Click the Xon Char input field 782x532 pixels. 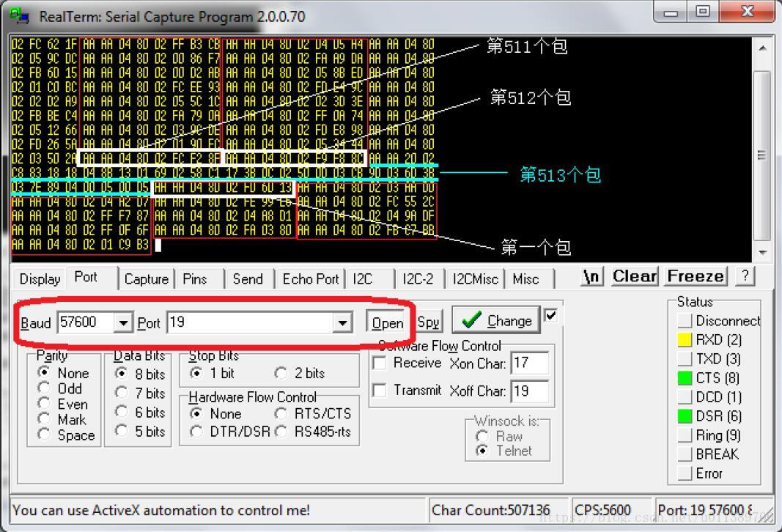[530, 363]
